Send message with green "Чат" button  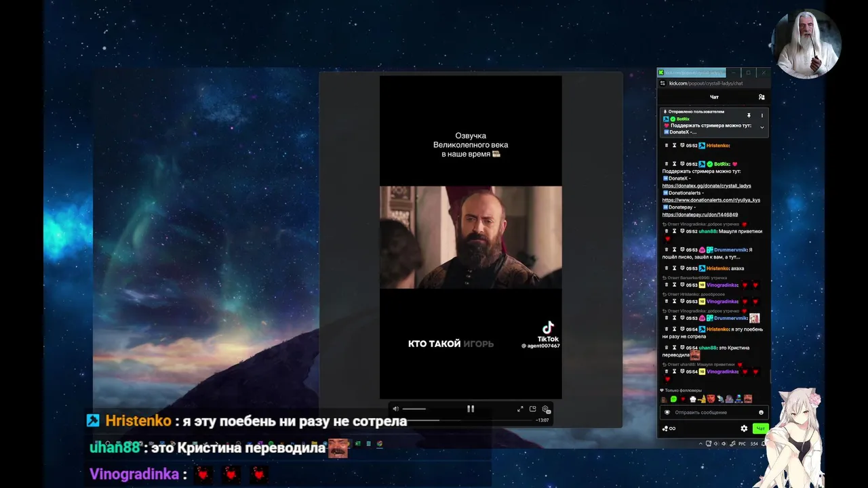point(760,428)
